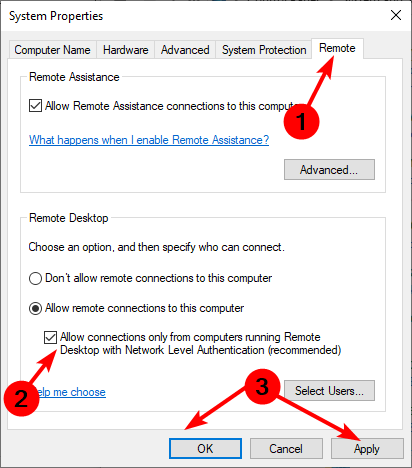Screen dimensions: 412x468
Task: Click the Advanced... button in Remote Assistance
Action: (329, 170)
